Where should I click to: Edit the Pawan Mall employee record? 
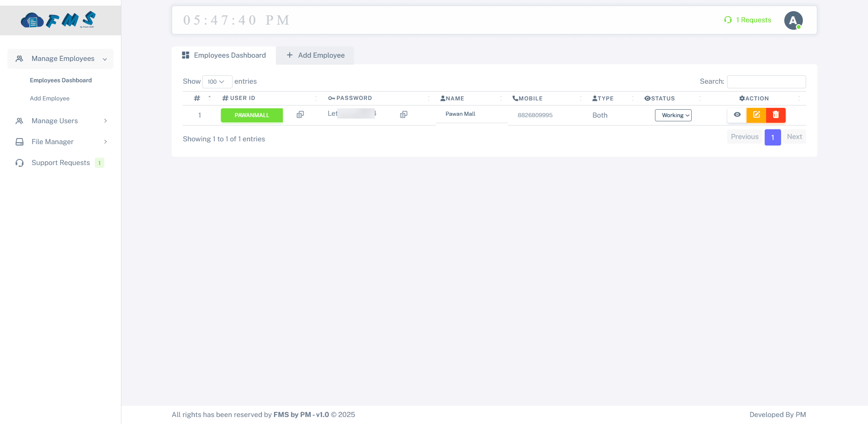756,115
